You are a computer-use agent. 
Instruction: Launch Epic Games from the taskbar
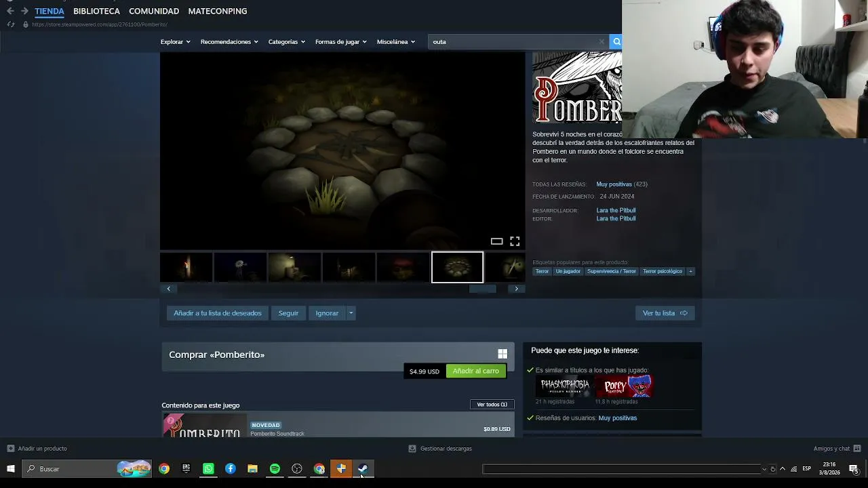click(186, 469)
